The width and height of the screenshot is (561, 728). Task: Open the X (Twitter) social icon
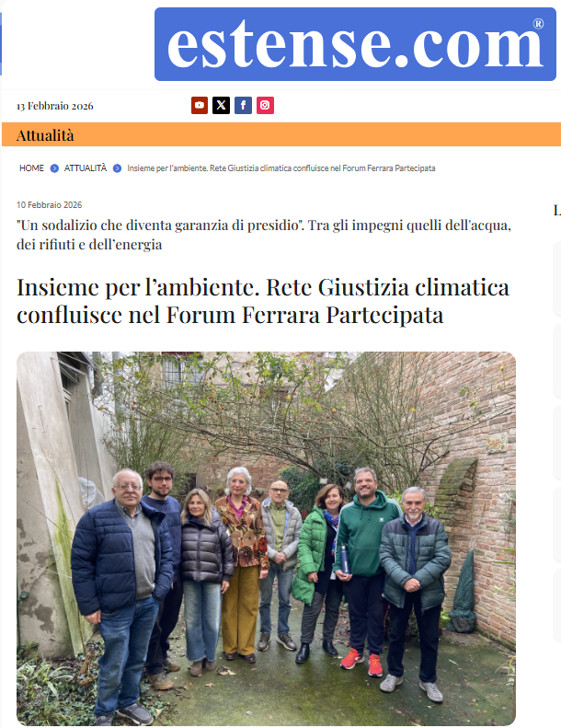[x=221, y=106]
